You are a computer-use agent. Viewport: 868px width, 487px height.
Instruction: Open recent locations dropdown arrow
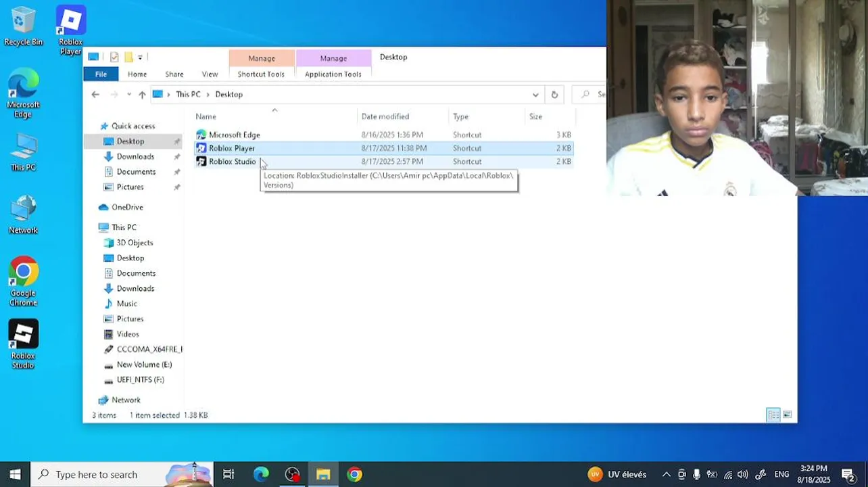(129, 95)
